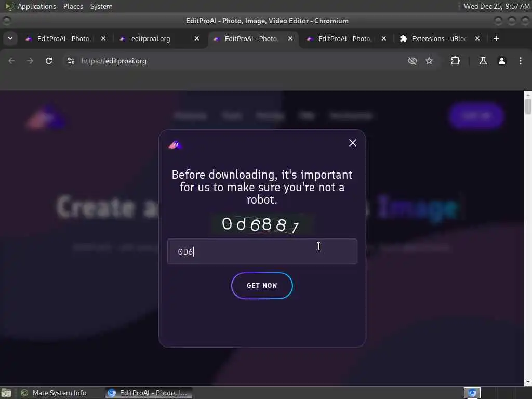
Task: Click the address bar URL editpropai.org
Action: pos(114,61)
